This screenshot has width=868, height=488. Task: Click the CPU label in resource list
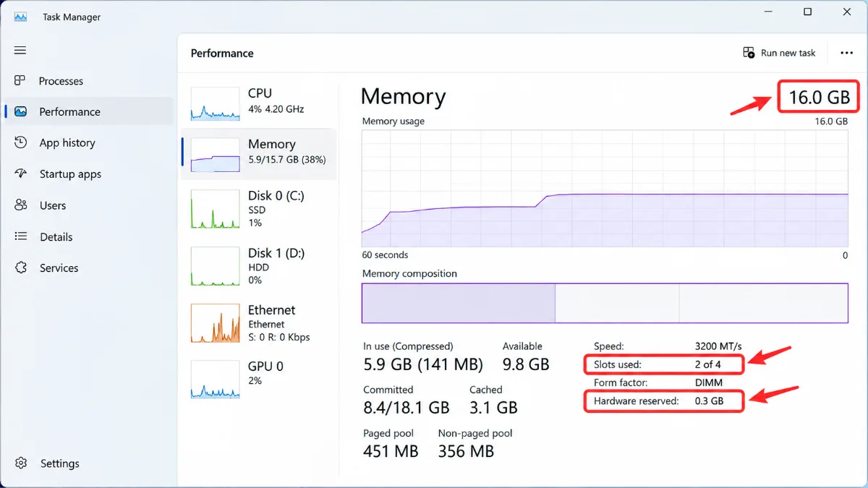click(x=260, y=93)
